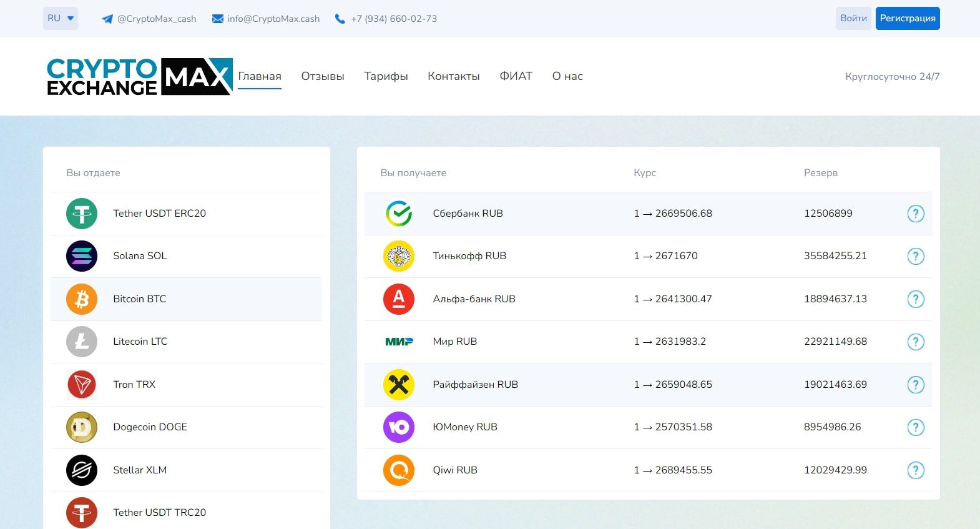The width and height of the screenshot is (980, 529).
Task: Click the reserve value 35584255.21
Action: pos(835,255)
